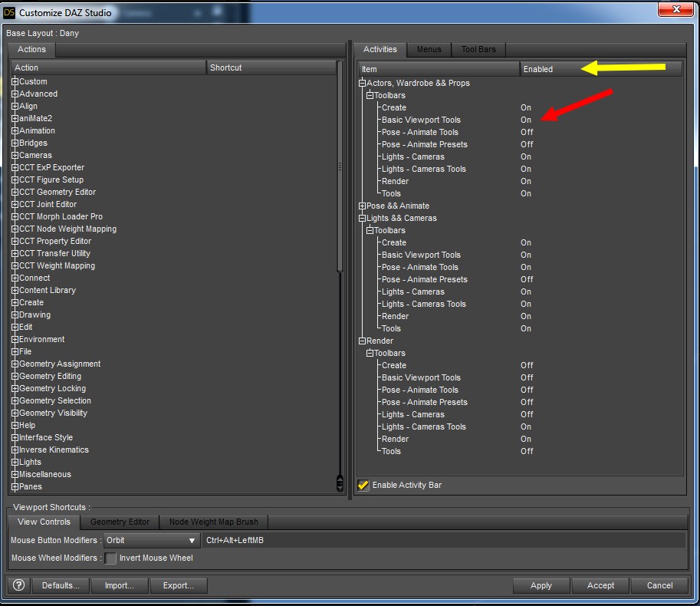Click the DAZ Studio title bar icon

tap(9, 12)
